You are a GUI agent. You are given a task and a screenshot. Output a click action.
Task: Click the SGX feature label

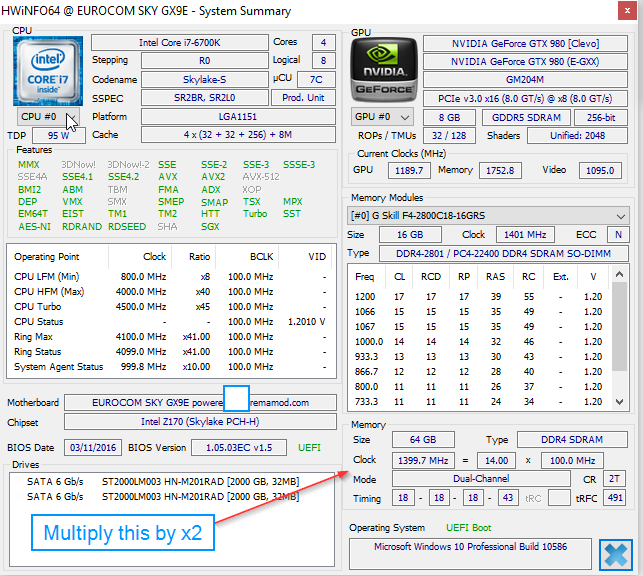[x=210, y=227]
